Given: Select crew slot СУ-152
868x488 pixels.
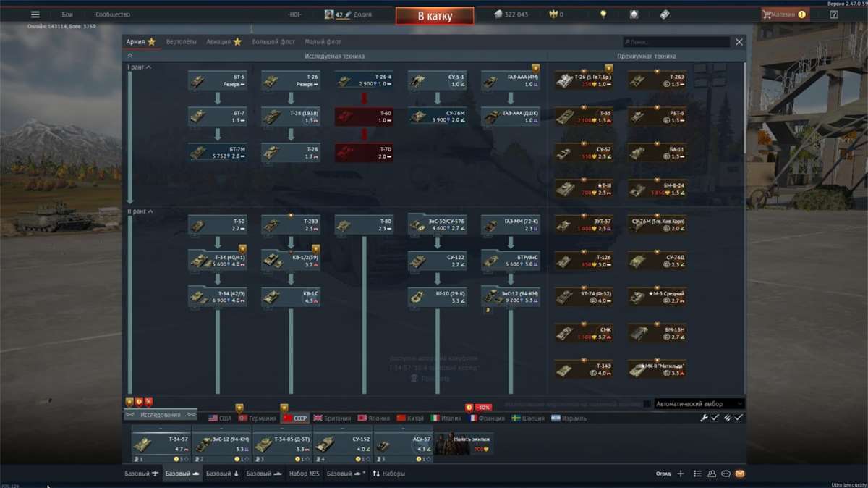Looking at the screenshot, I should pos(342,444).
